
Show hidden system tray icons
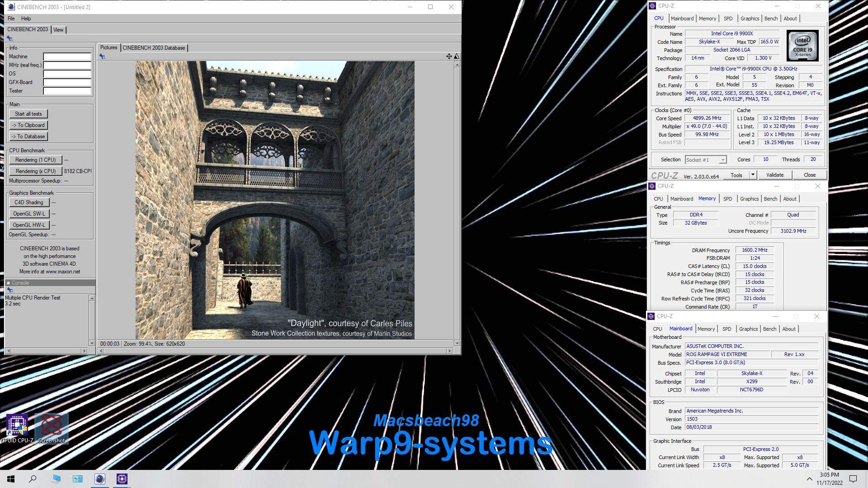[x=809, y=479]
